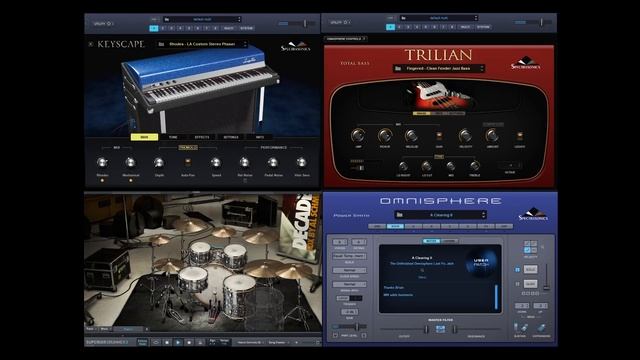
Task: Click the Expression pedal icon in Omnisphere
Action: 541,328
